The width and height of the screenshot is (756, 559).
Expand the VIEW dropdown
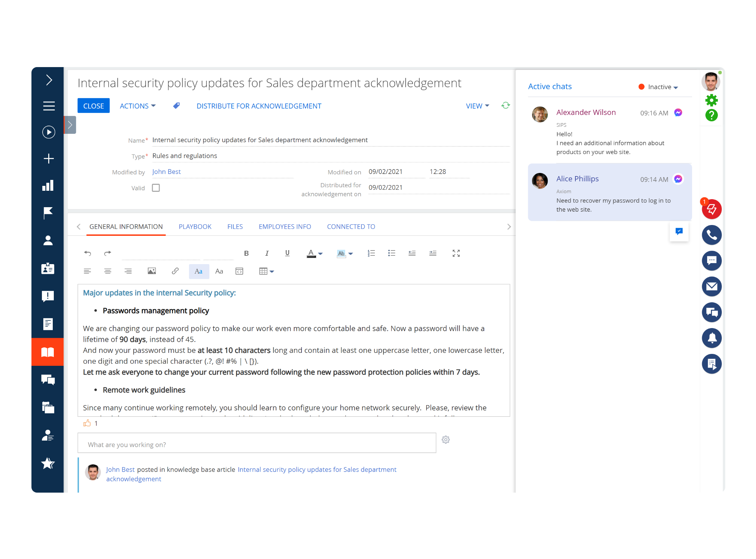pos(477,106)
